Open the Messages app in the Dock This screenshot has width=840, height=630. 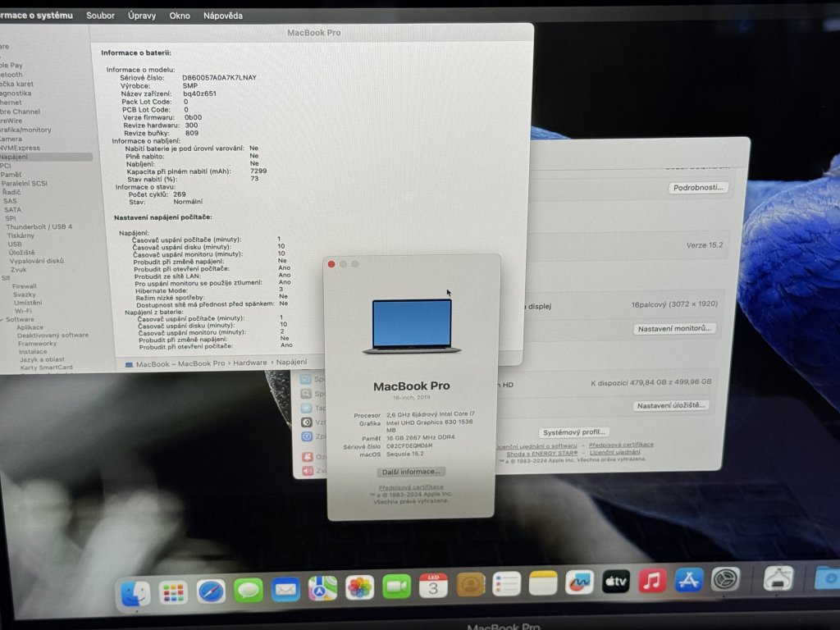coord(248,591)
